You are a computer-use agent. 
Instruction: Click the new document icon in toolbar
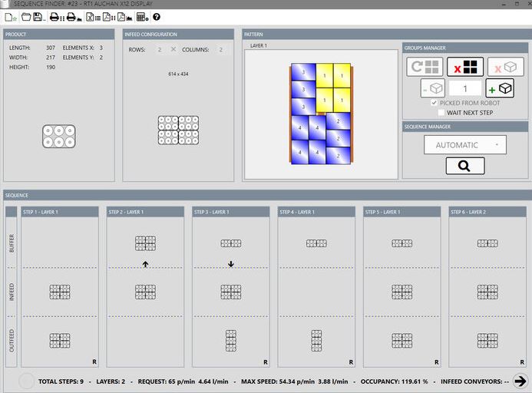coord(9,17)
